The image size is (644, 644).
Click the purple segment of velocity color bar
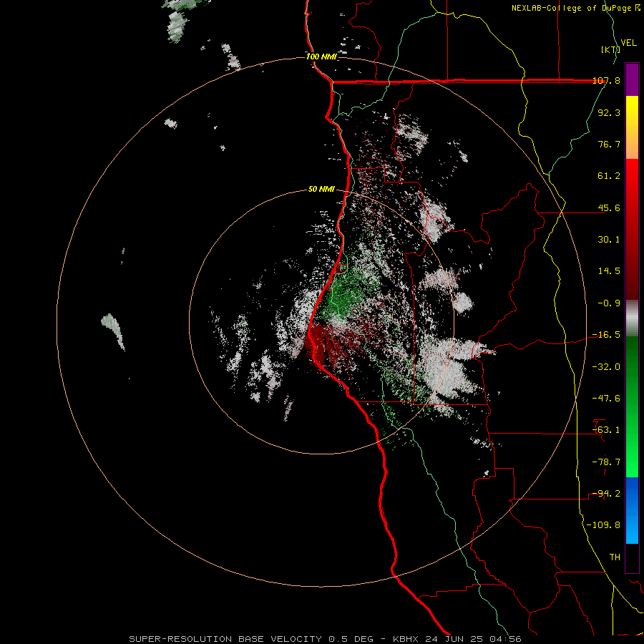click(632, 79)
